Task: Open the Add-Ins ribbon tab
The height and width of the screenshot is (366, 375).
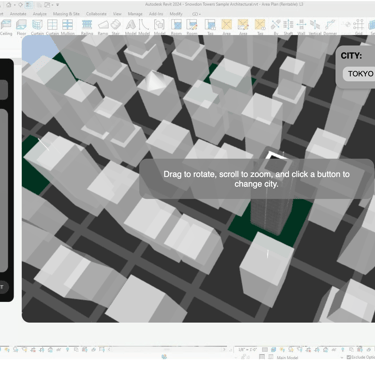Action: [x=156, y=14]
